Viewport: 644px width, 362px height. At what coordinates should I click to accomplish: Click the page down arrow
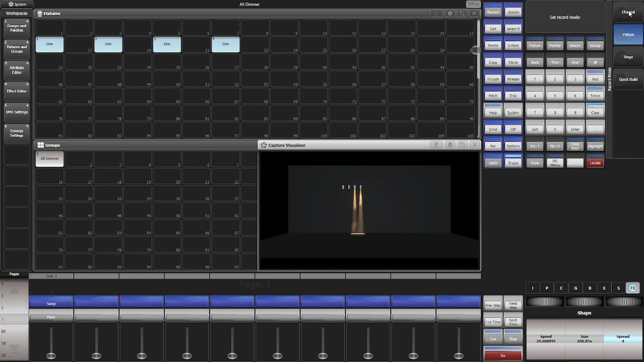click(x=14, y=348)
